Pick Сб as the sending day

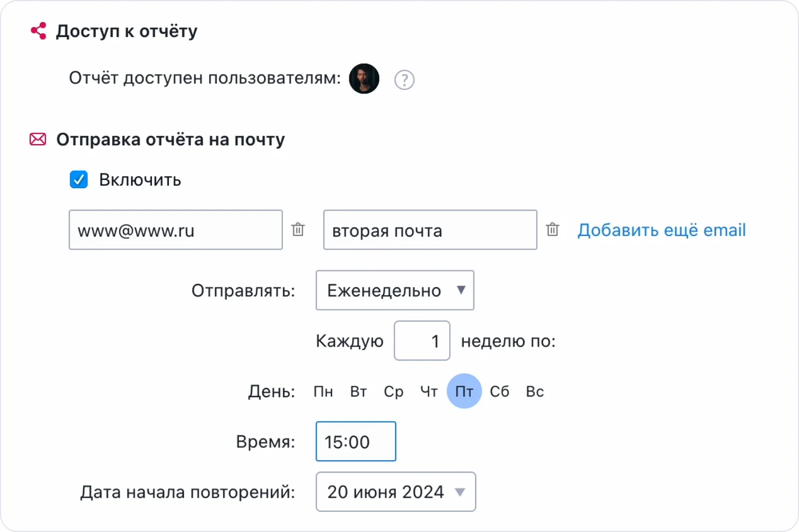tap(500, 392)
